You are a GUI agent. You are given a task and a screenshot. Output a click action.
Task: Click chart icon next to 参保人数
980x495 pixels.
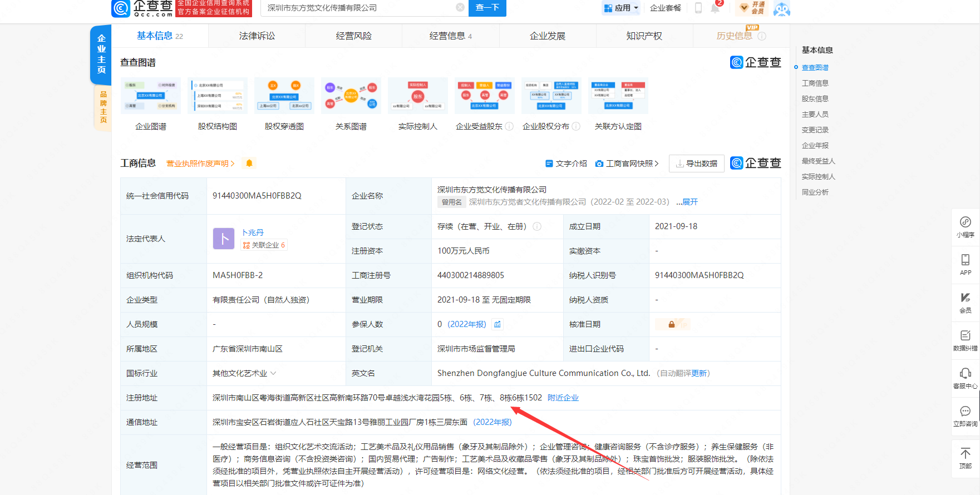coord(498,324)
